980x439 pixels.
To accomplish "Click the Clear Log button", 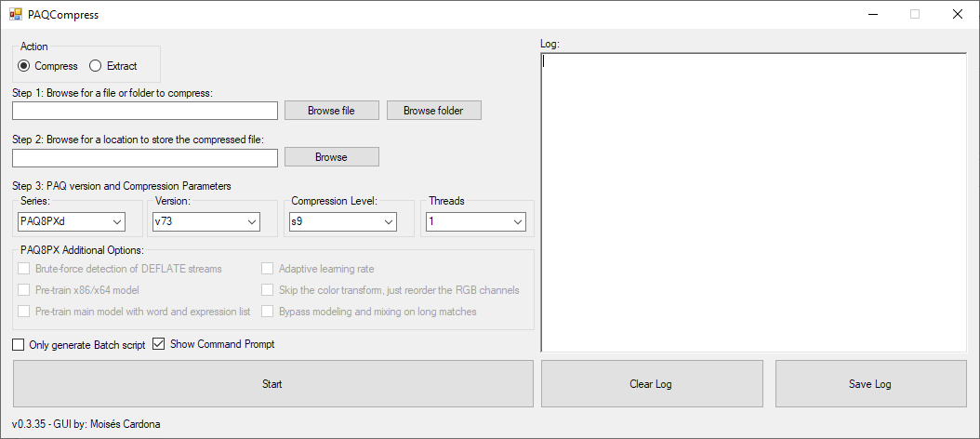I will [651, 384].
